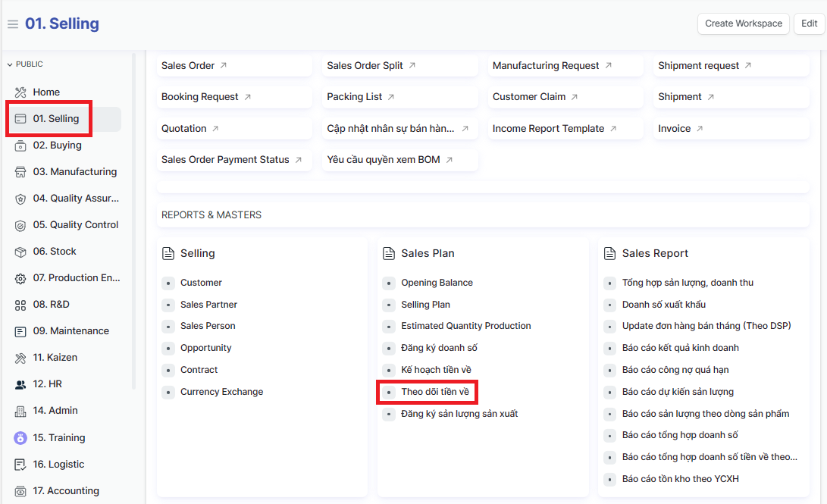Click the 03. Manufacturing sidebar icon

click(x=20, y=172)
